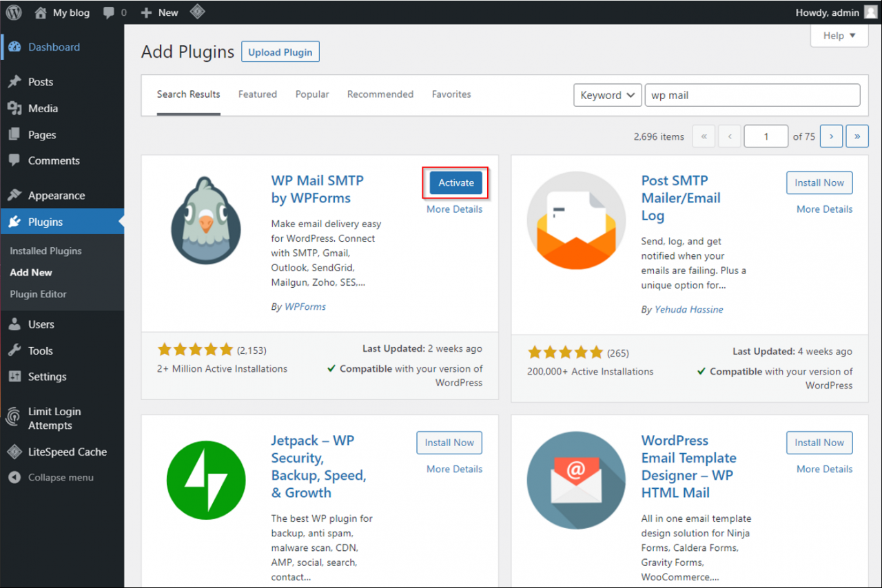Click the Jetpack green lightning icon

point(205,480)
